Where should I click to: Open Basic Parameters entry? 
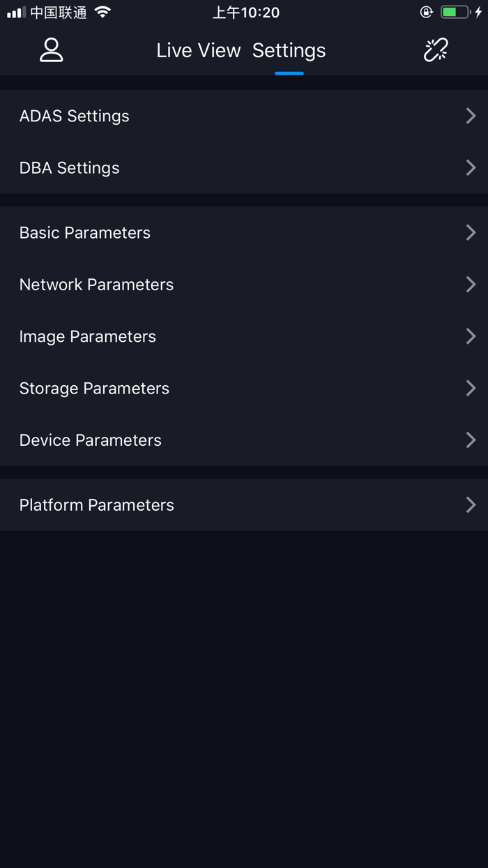(x=244, y=232)
